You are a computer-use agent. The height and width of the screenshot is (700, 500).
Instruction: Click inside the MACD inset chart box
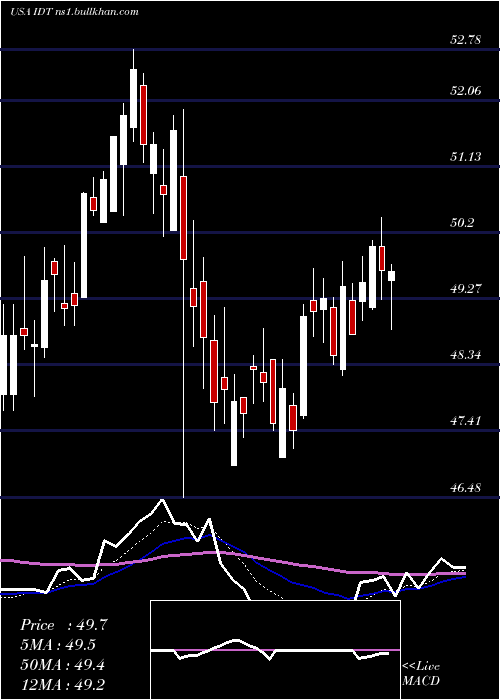275,650
